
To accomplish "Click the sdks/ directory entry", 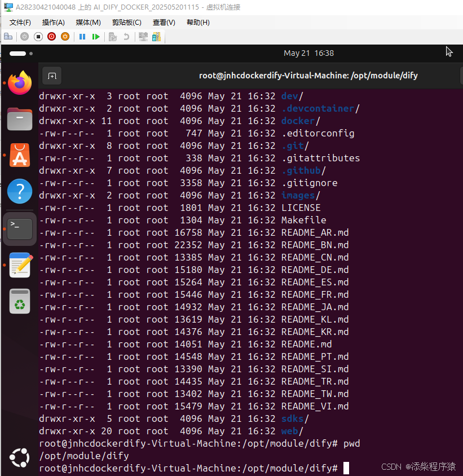I will [295, 419].
